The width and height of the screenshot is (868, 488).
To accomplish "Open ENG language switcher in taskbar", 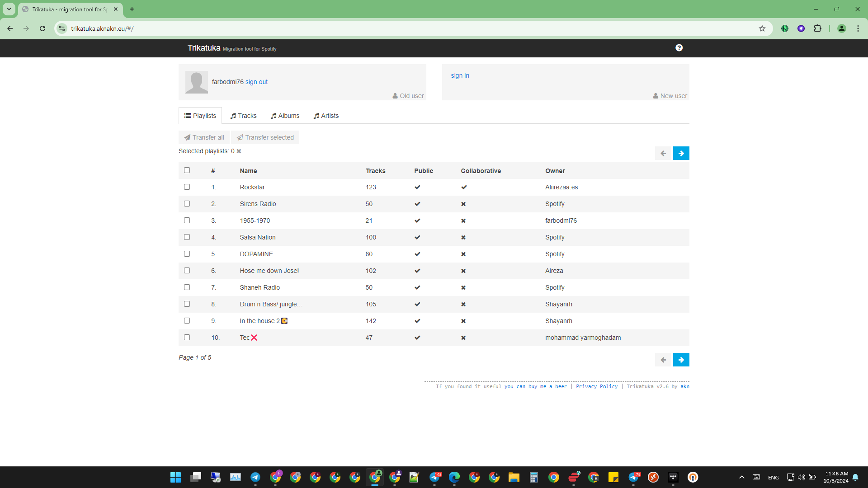I will (773, 477).
